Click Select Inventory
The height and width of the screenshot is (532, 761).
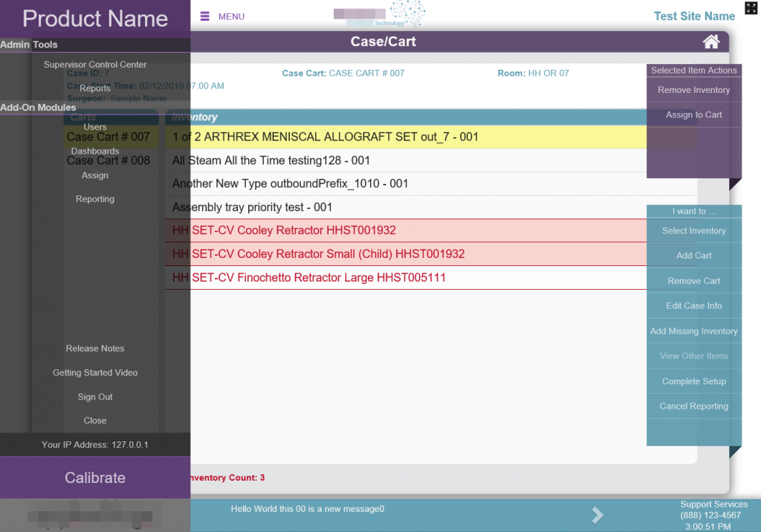(x=693, y=231)
